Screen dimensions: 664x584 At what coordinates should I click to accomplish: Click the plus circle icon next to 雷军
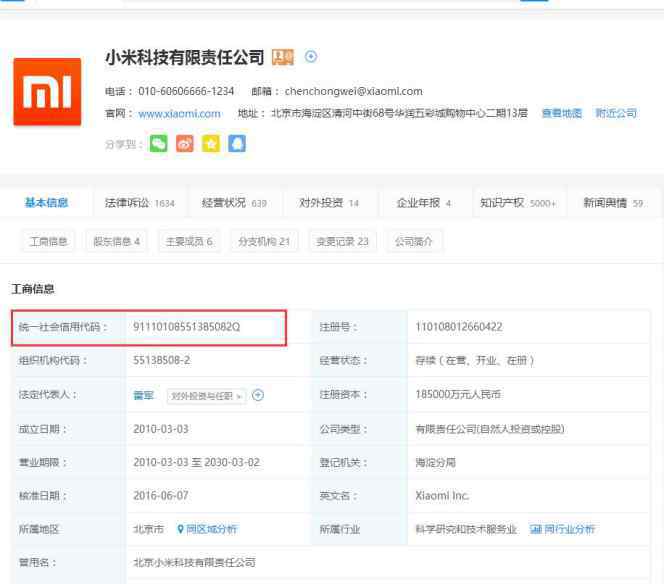coord(258,395)
